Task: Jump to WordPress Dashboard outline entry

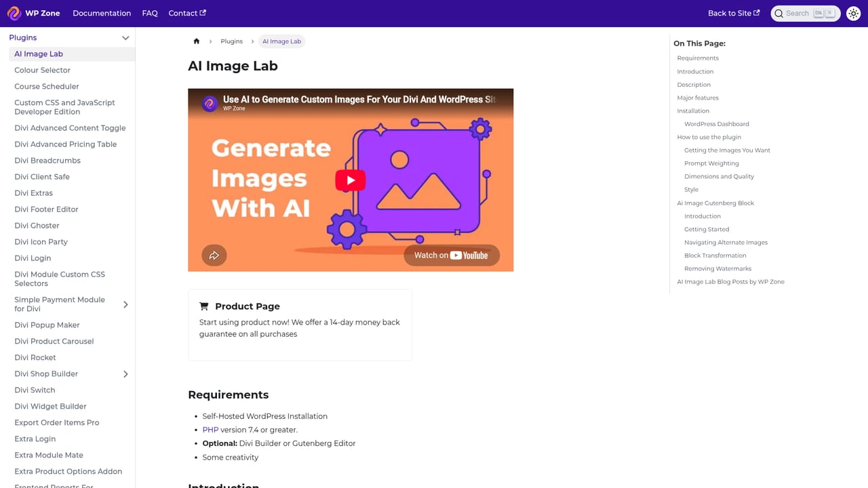Action: click(x=717, y=124)
